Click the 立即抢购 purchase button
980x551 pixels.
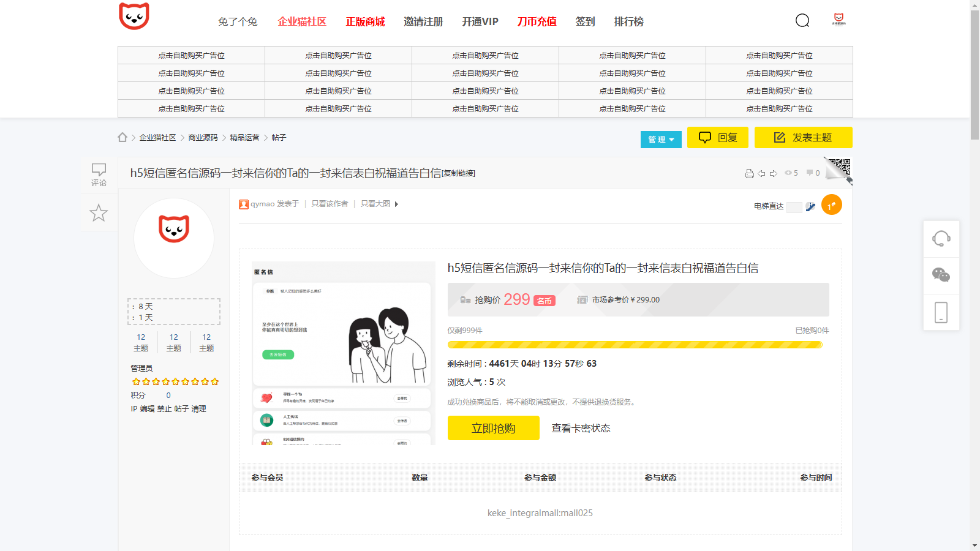pyautogui.click(x=493, y=428)
